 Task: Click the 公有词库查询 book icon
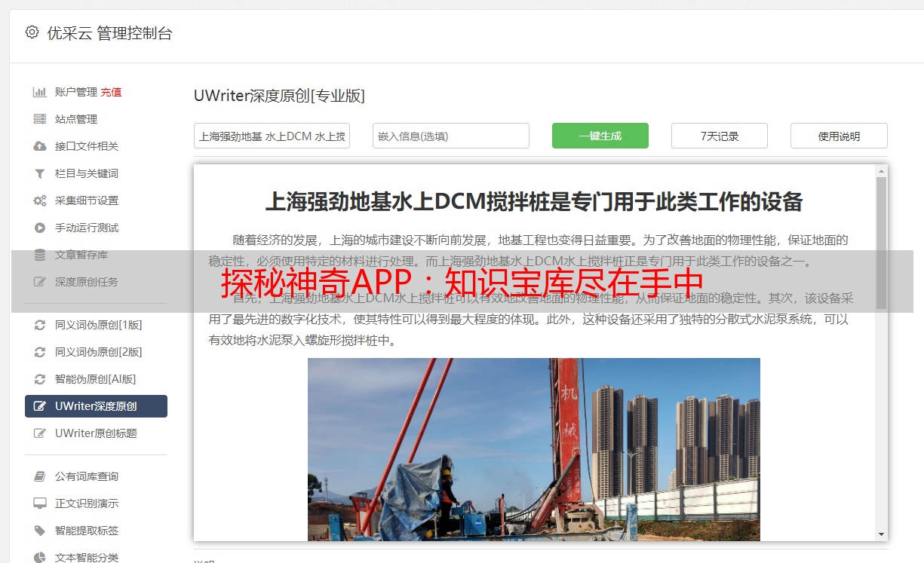click(x=40, y=476)
